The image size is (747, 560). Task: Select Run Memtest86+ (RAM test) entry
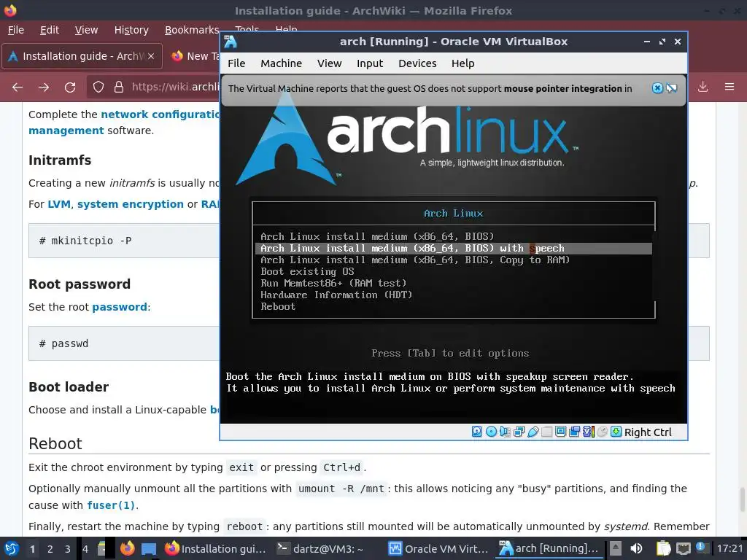(x=333, y=284)
